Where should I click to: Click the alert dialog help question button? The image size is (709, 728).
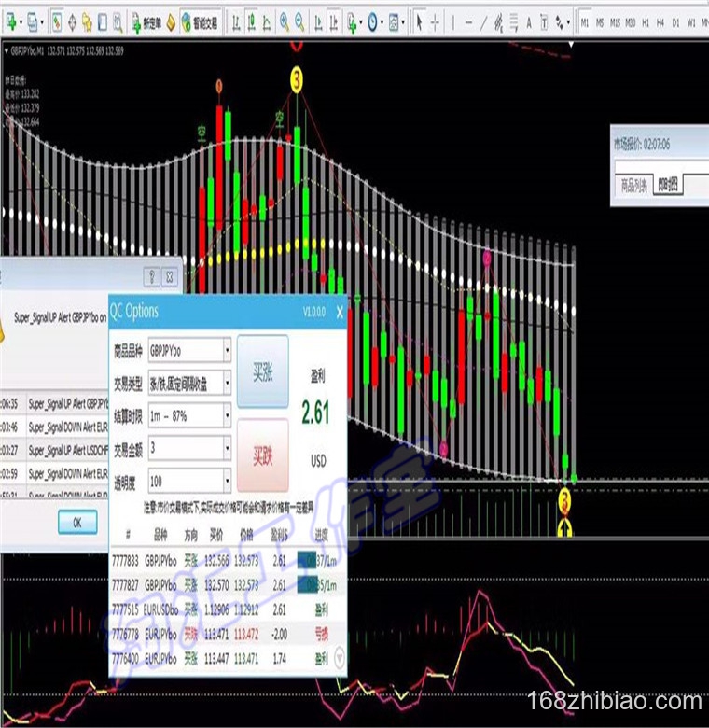152,276
